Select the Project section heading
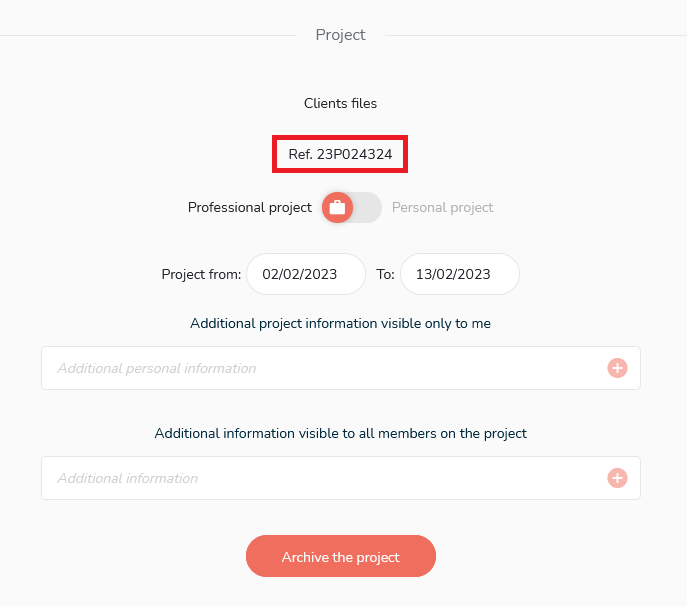687x606 pixels. pyautogui.click(x=340, y=35)
